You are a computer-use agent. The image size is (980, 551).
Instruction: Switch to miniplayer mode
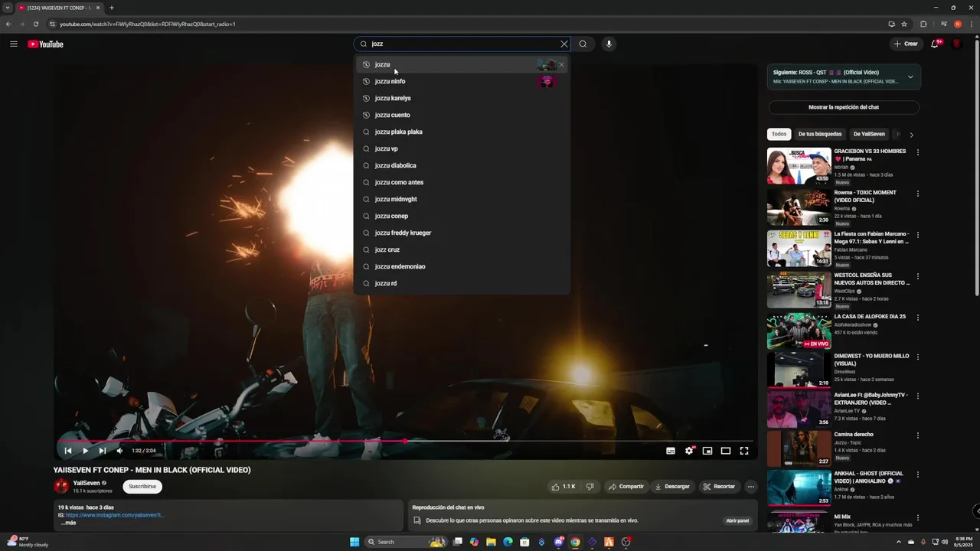tap(707, 451)
